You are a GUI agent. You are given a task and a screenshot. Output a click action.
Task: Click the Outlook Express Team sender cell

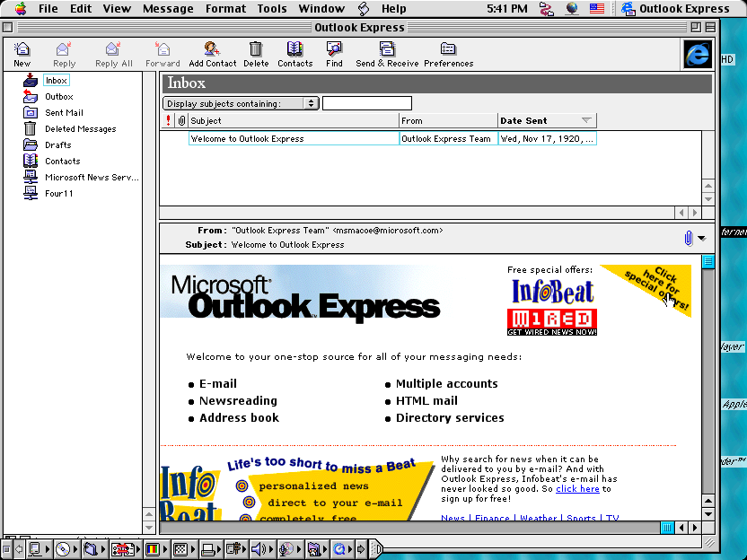click(448, 138)
